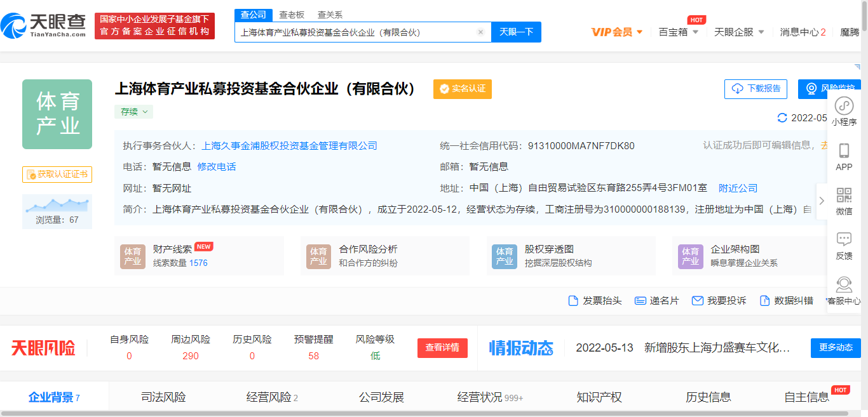Click the refresh icon beside 2022-05 date
The width and height of the screenshot is (868, 417).
[x=782, y=117]
